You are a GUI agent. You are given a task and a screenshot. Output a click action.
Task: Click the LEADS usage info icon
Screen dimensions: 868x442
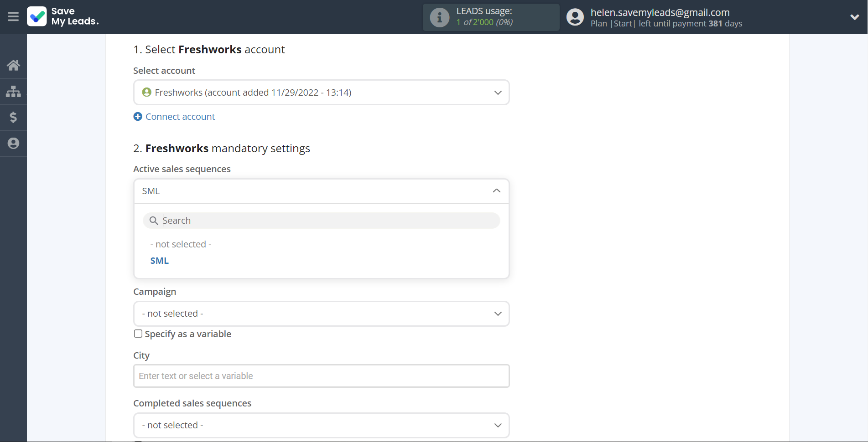(x=440, y=17)
